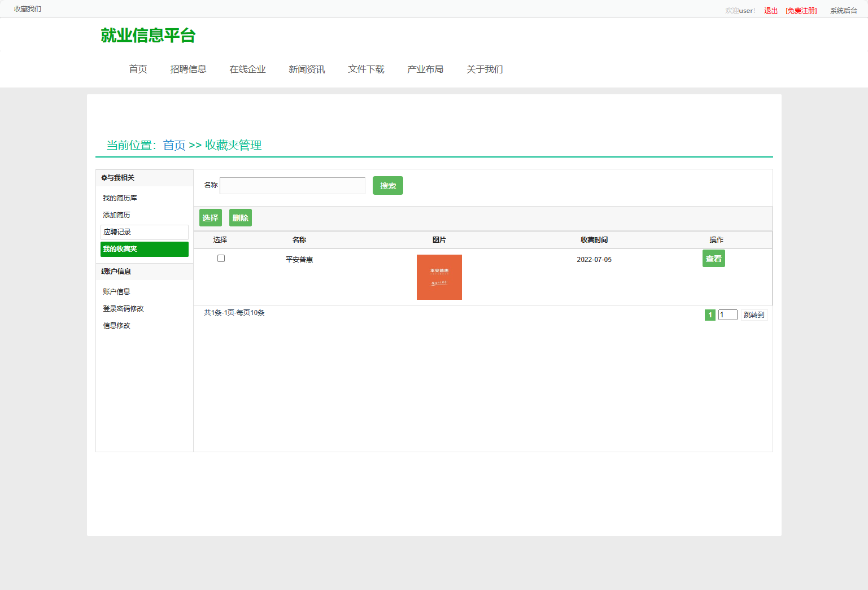The height and width of the screenshot is (590, 868).
Task: Open the 新闻资讯 section
Action: (307, 69)
